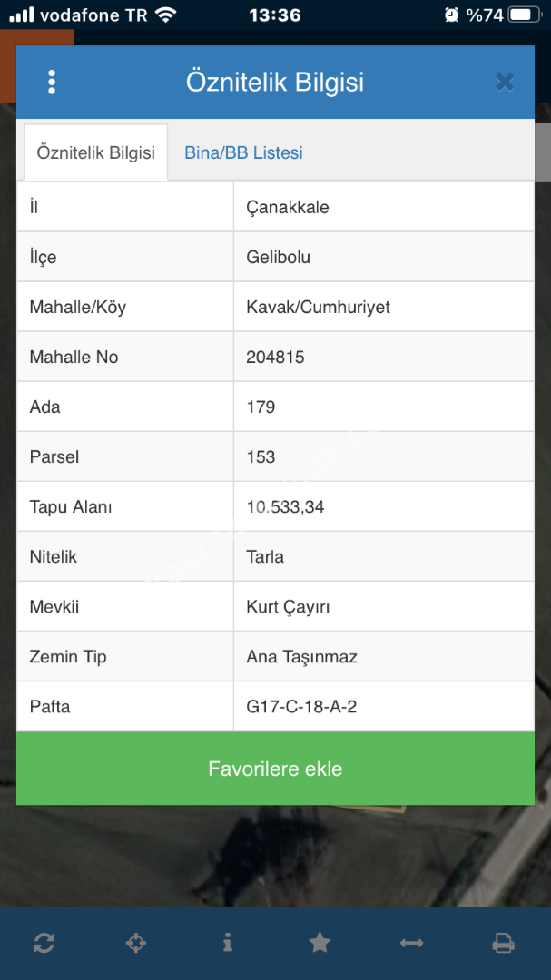This screenshot has height=980, width=551.
Task: Tap the Çanakkale province value
Action: click(288, 207)
